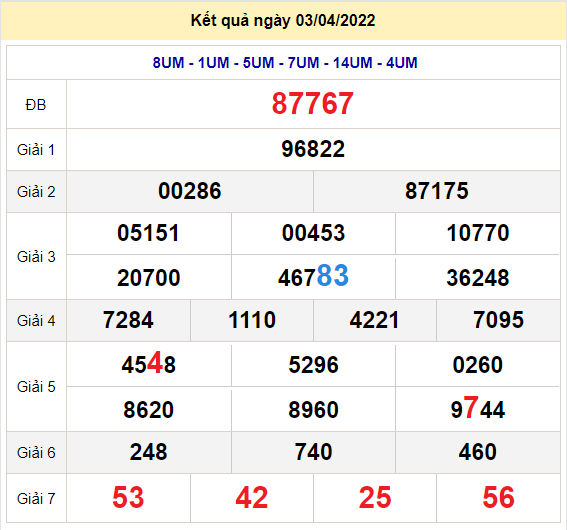
Task: Click the Giải 2 number 00286
Action: click(x=189, y=191)
